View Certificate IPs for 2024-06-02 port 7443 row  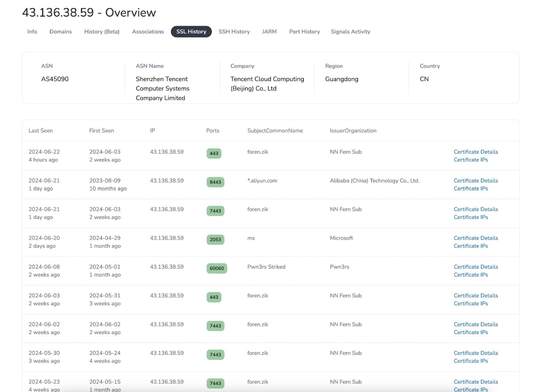click(471, 332)
